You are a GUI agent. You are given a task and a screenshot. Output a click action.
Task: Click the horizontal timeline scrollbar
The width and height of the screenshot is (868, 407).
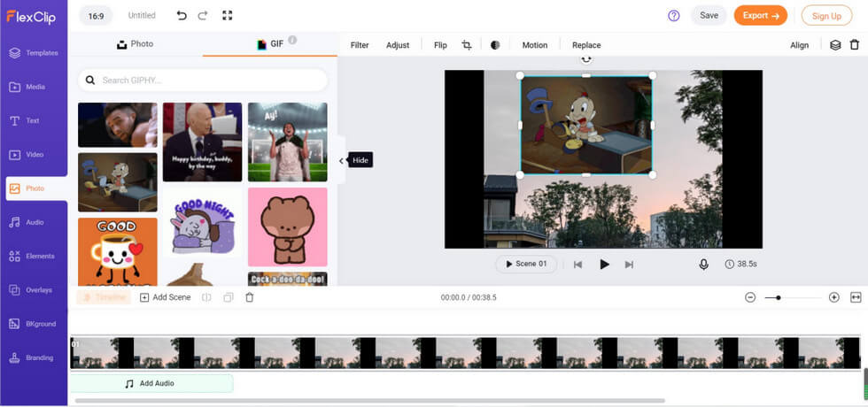[x=370, y=400]
